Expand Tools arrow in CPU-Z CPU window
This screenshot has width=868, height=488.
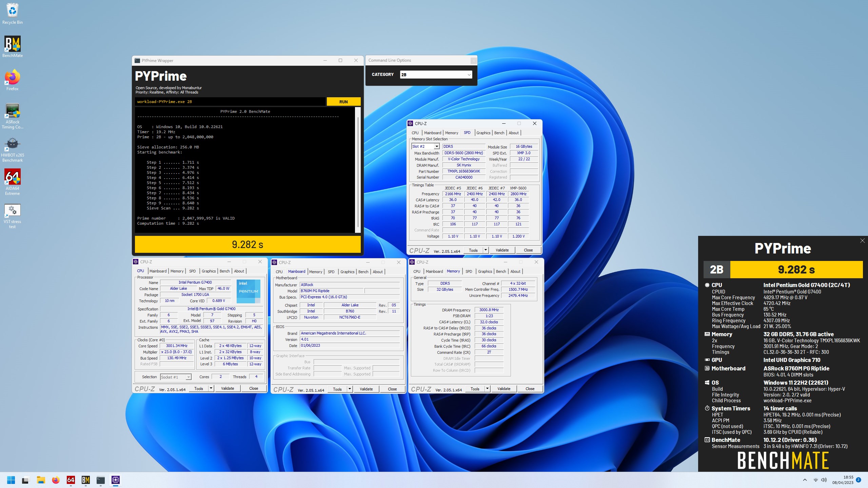211,388
